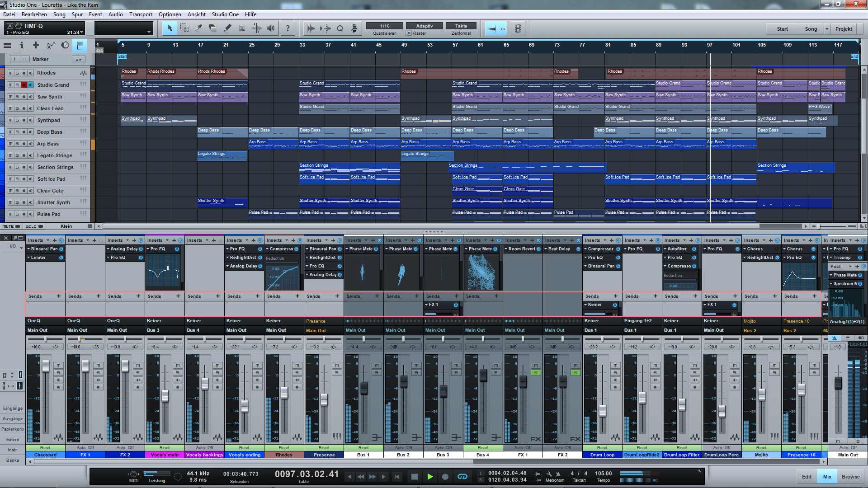The height and width of the screenshot is (488, 868).
Task: Show automation with the automation icon
Action: (51, 45)
